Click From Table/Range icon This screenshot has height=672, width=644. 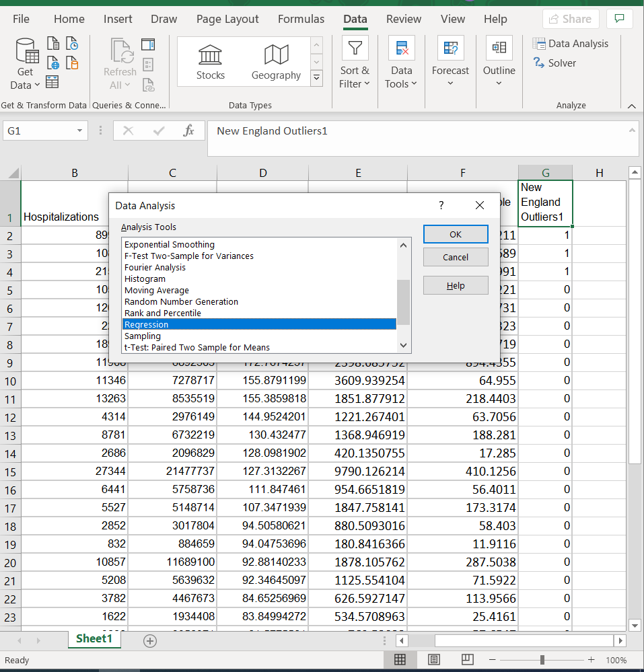(52, 82)
